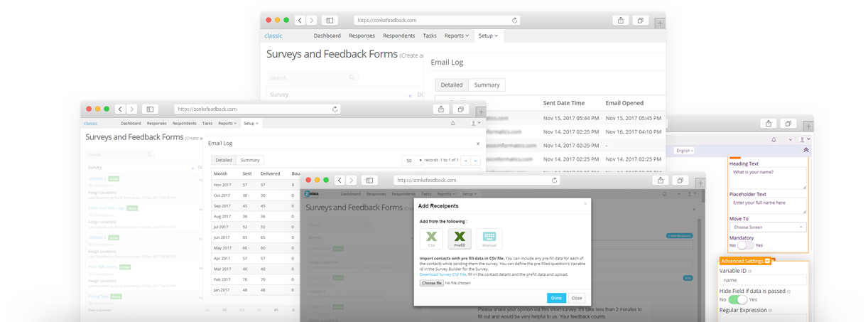This screenshot has height=322, width=868.
Task: Click Search field in top window
Action: 312,77
